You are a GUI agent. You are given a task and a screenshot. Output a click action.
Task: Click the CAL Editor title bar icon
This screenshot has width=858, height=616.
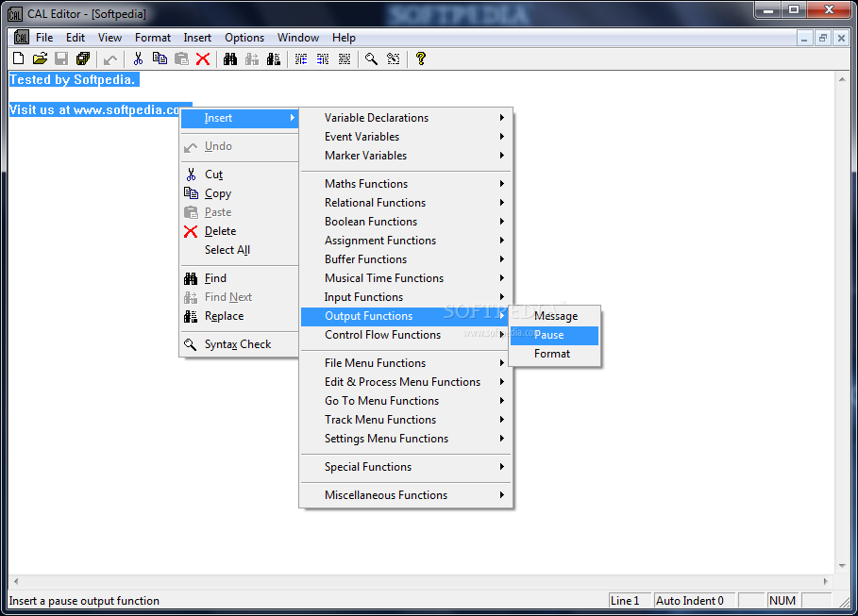tap(15, 13)
